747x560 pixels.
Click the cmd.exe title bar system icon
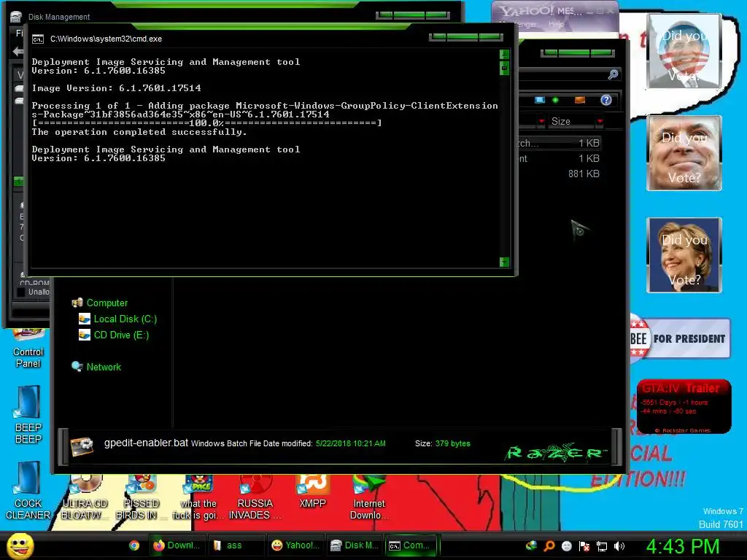pyautogui.click(x=38, y=39)
